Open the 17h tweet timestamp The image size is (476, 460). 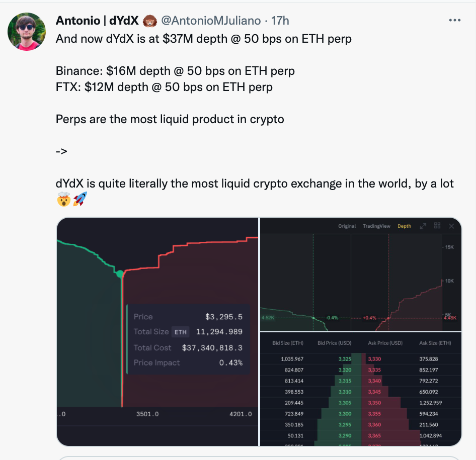click(280, 21)
